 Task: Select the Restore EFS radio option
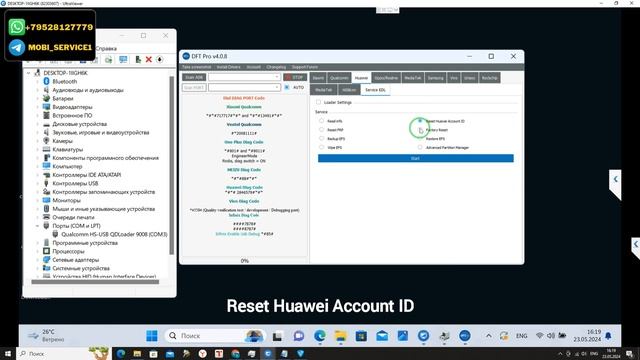(x=420, y=138)
